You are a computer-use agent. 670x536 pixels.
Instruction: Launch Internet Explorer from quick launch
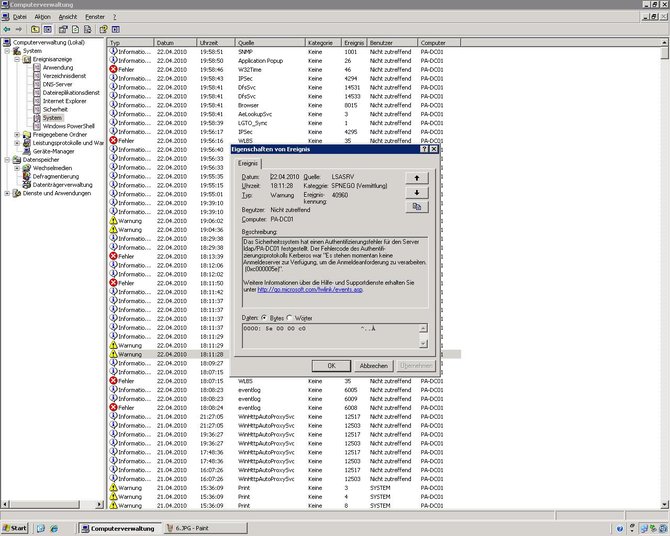point(54,528)
